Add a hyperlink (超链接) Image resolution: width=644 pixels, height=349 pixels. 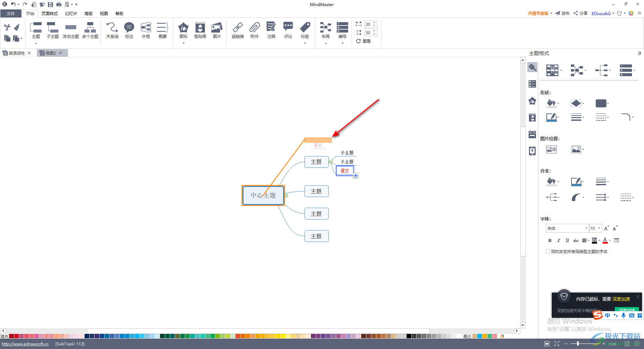click(x=238, y=30)
